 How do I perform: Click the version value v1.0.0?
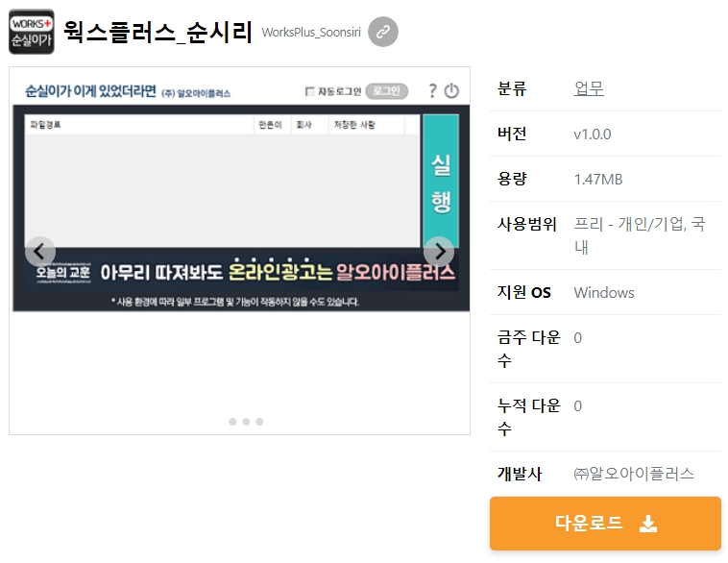(x=593, y=135)
